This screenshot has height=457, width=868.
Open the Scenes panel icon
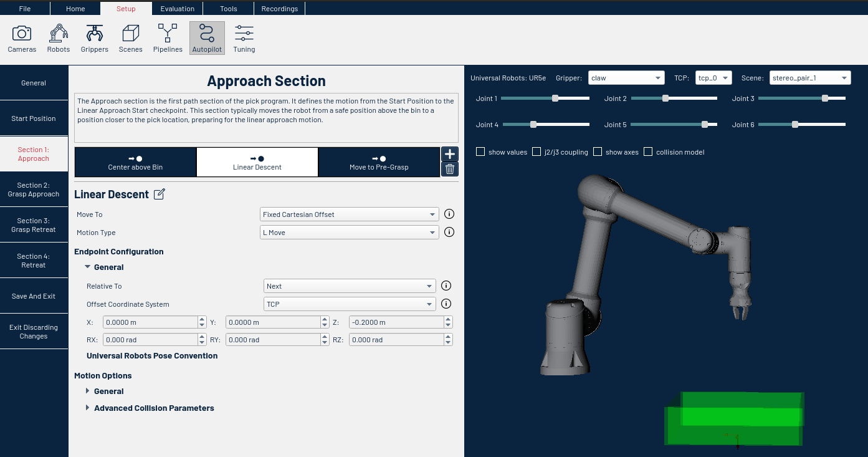pos(130,37)
